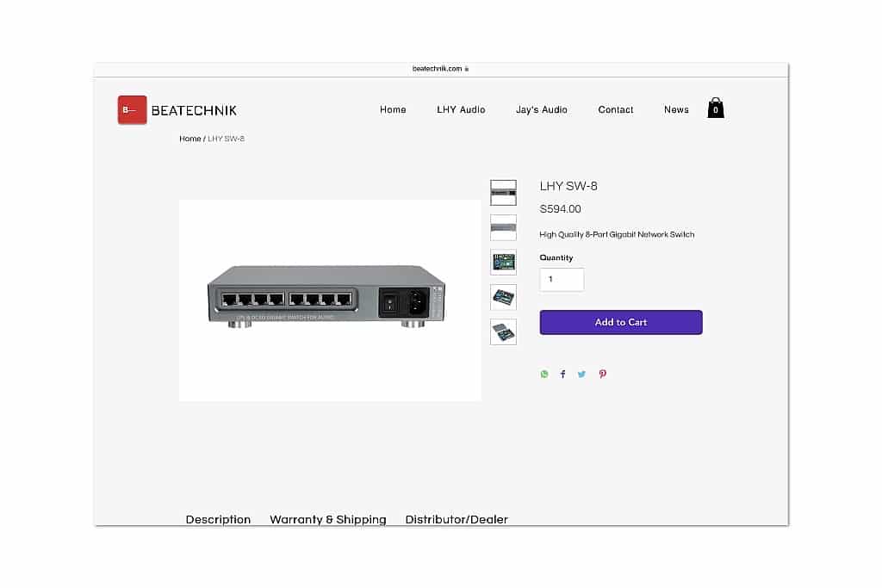Image resolution: width=882 pixels, height=588 pixels.
Task: Switch to the Distributor/Dealer tab
Action: [457, 519]
